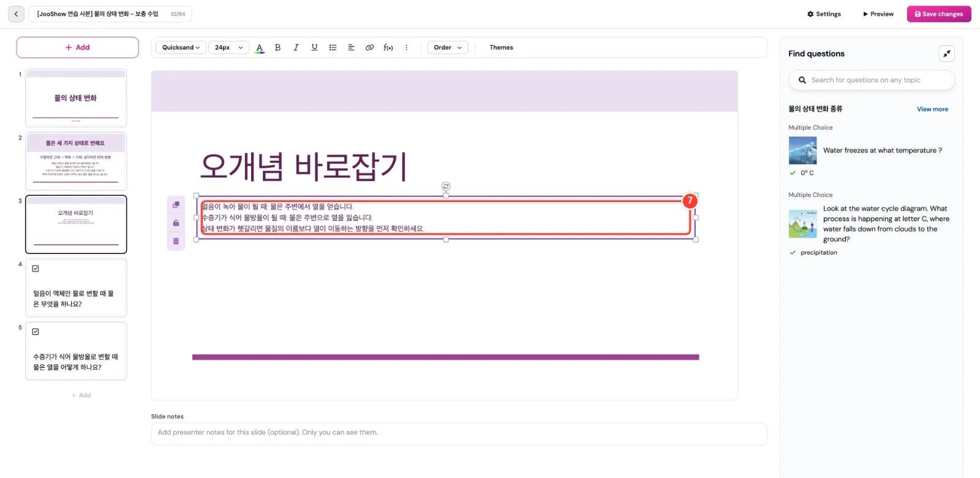Image resolution: width=980 pixels, height=478 pixels.
Task: Click the water cycle question image
Action: click(x=802, y=224)
